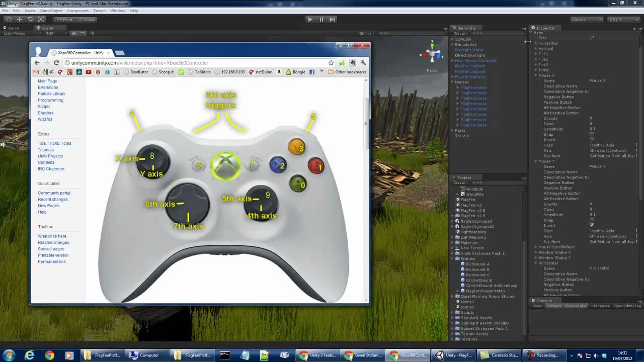Bookmark page with the star icon
The image size is (644, 362).
pyautogui.click(x=331, y=63)
